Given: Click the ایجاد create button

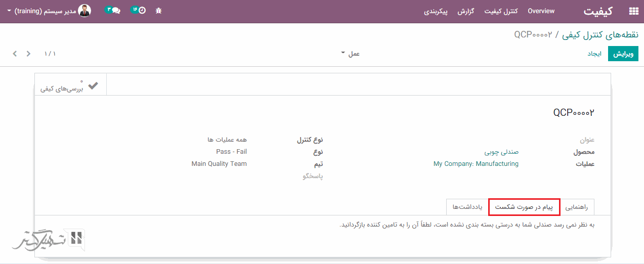Looking at the screenshot, I should [593, 54].
